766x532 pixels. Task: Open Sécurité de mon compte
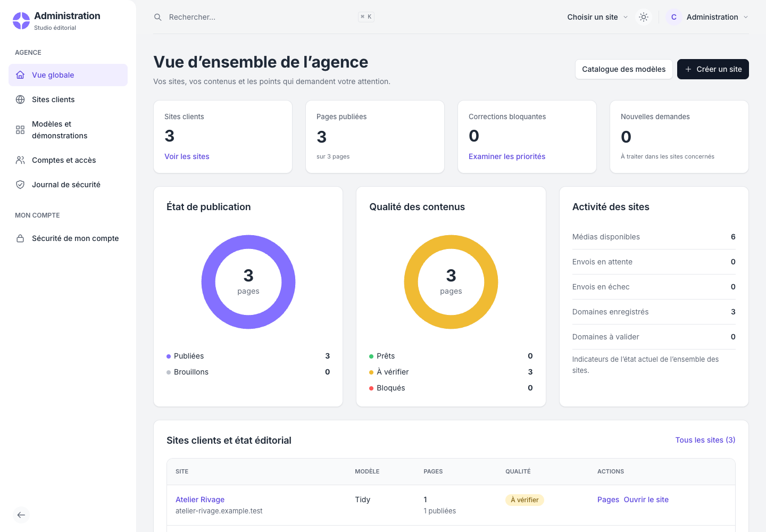[x=68, y=238]
